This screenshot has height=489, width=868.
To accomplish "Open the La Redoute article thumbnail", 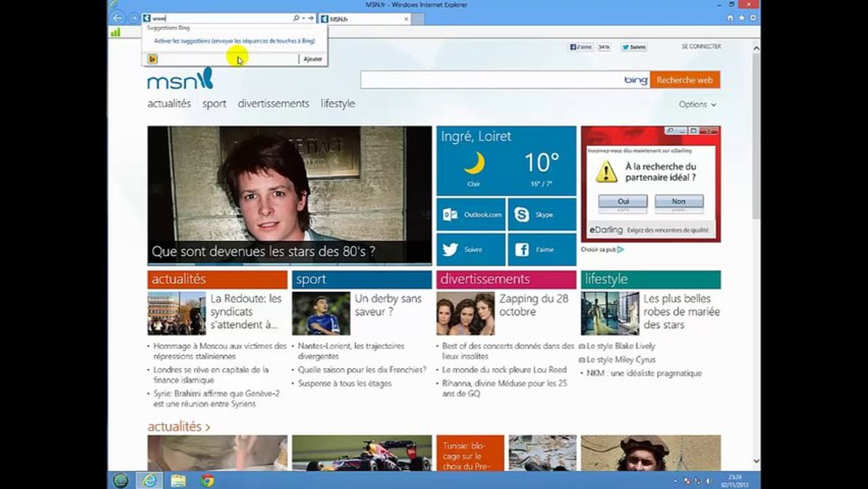I will tap(176, 313).
